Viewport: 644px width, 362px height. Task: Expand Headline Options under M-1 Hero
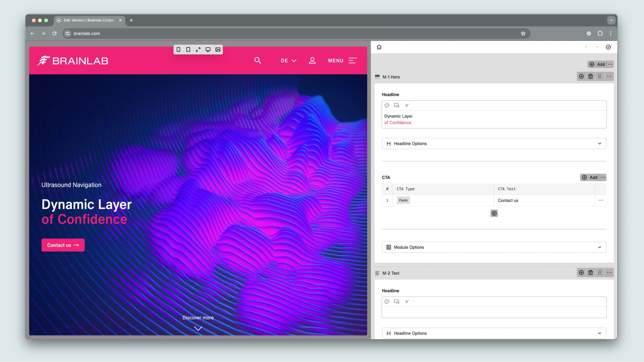point(494,143)
